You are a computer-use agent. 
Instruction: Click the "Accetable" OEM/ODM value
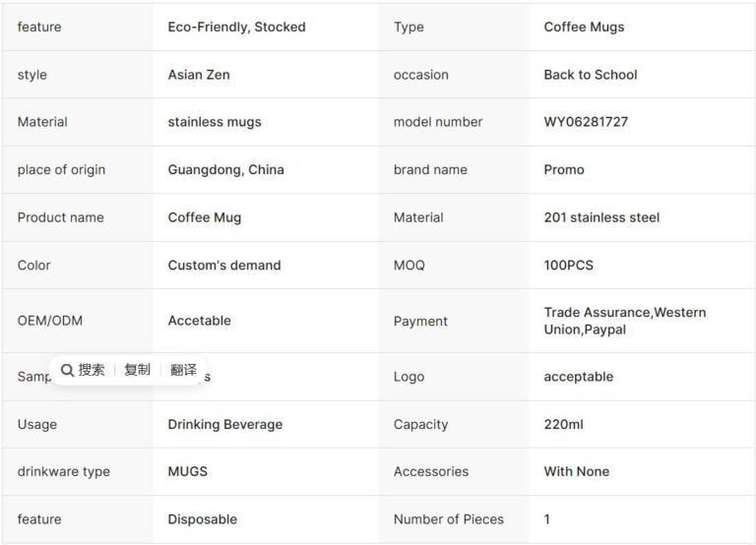coord(199,321)
